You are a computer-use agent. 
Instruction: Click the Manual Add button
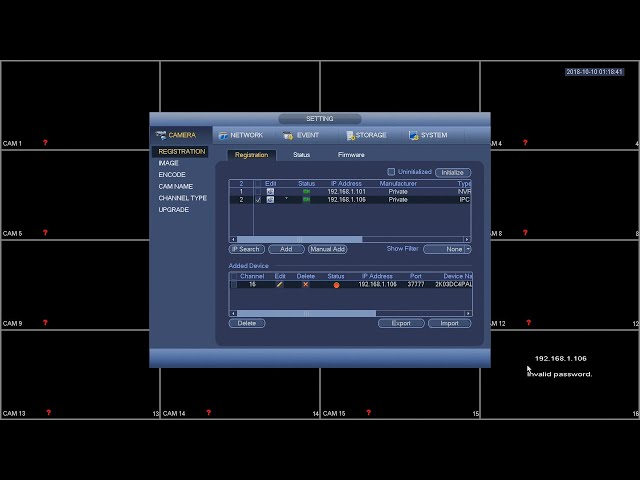(328, 249)
